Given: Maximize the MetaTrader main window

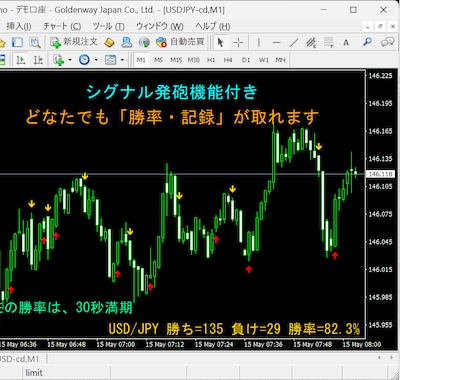Looking at the screenshot, I should click(353, 10).
